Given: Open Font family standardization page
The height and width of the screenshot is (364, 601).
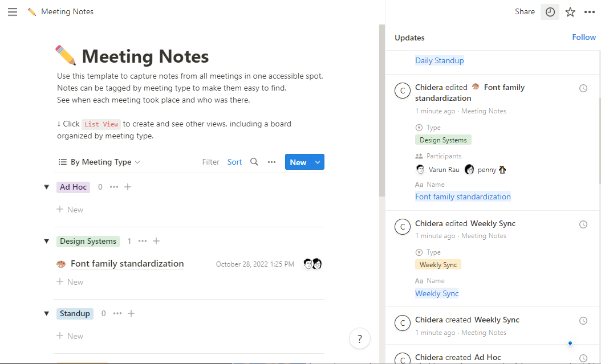Looking at the screenshot, I should coord(127,264).
